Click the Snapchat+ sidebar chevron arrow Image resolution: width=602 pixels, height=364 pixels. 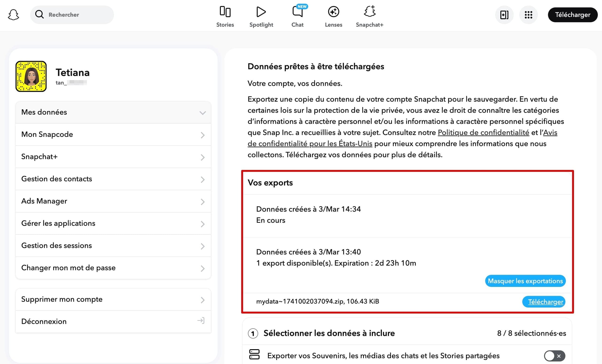click(x=202, y=157)
